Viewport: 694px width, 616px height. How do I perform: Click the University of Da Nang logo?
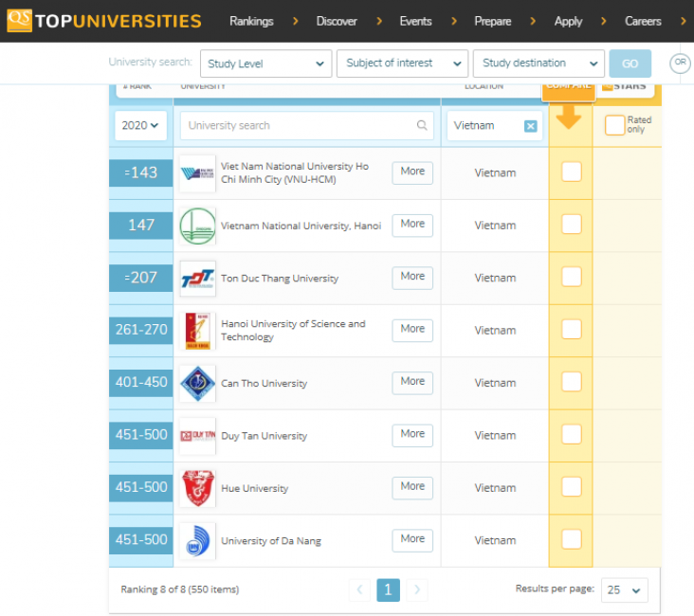tap(197, 541)
